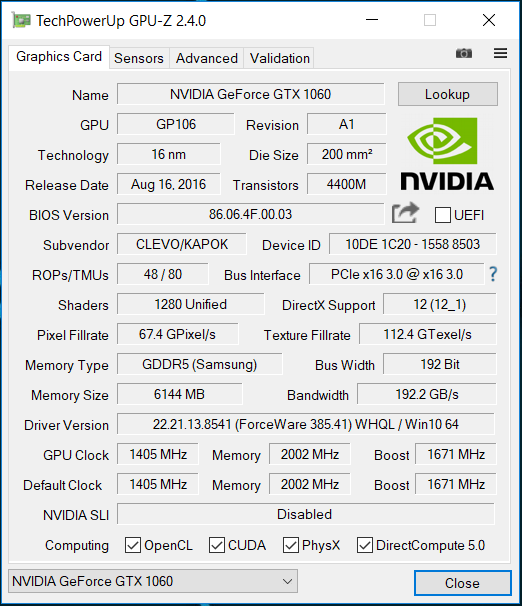Click the Bus Interface question mark
The image size is (522, 606).
493,274
